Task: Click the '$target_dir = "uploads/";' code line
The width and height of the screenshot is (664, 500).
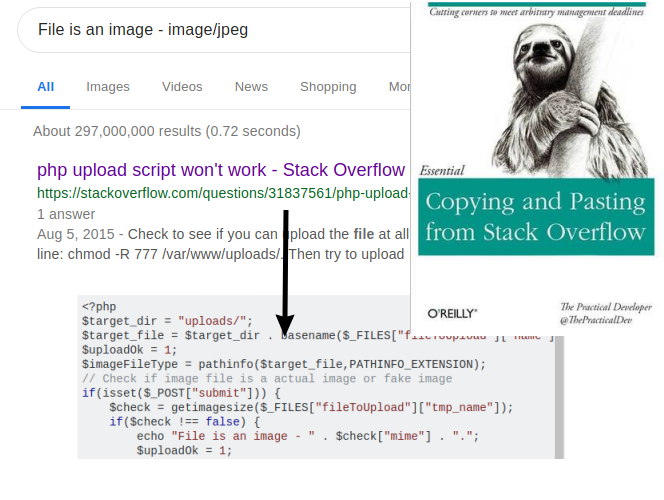Action: pyautogui.click(x=167, y=321)
